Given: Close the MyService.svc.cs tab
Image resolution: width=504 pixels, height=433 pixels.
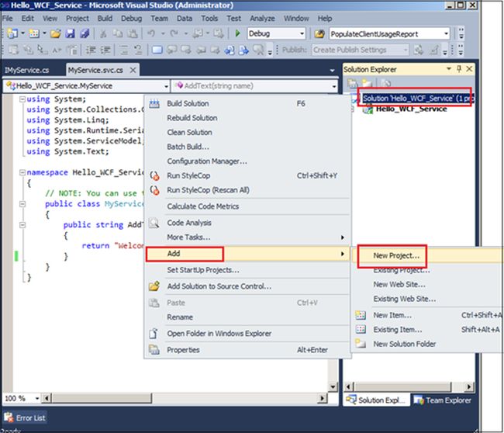Looking at the screenshot, I should [x=133, y=70].
